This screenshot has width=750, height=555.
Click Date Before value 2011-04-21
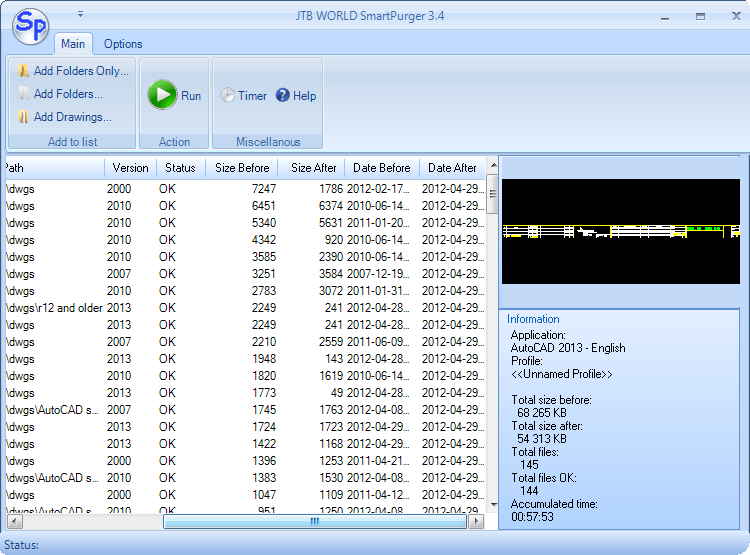tap(378, 461)
